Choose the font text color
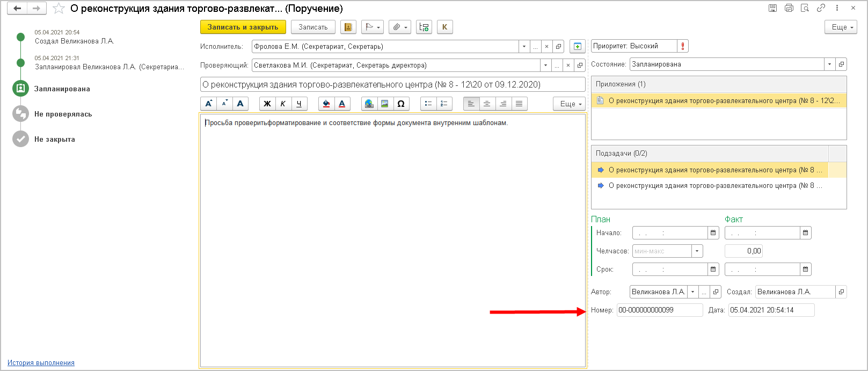The height and width of the screenshot is (371, 868). 342,104
